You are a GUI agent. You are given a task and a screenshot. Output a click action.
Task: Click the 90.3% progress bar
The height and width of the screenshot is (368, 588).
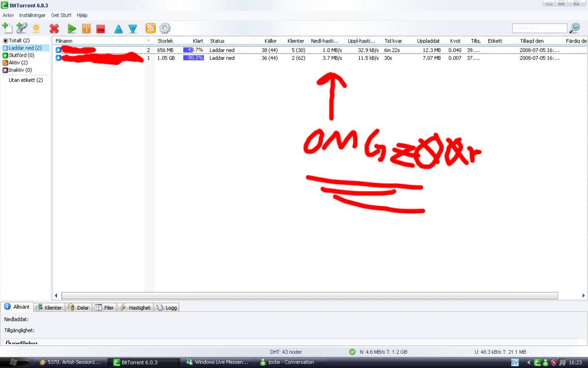194,58
